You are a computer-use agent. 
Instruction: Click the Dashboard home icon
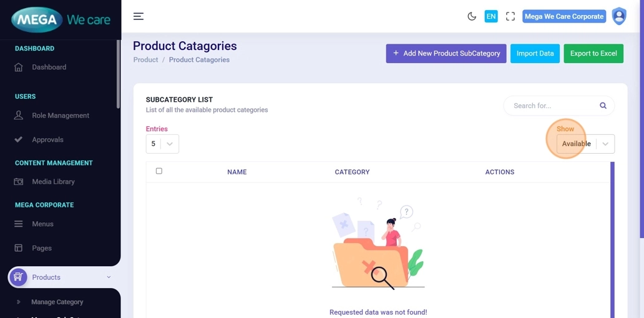[x=19, y=67]
